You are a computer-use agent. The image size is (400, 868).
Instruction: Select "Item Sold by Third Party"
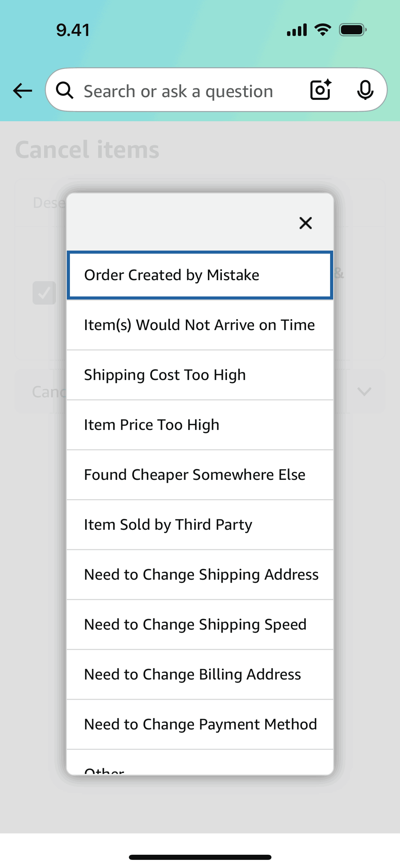(x=200, y=524)
